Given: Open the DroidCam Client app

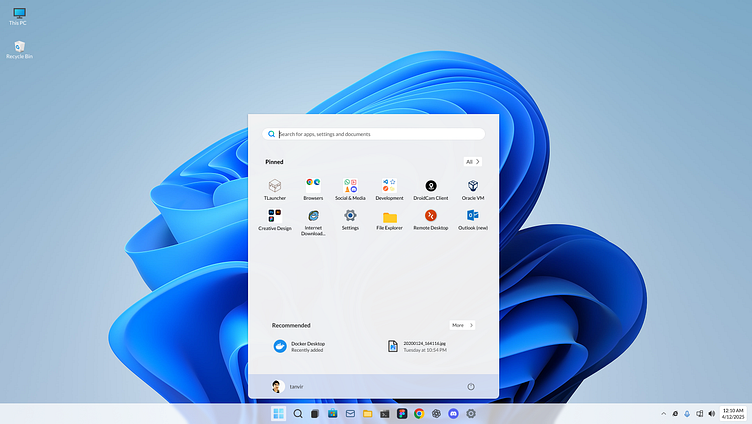Looking at the screenshot, I should (x=431, y=187).
